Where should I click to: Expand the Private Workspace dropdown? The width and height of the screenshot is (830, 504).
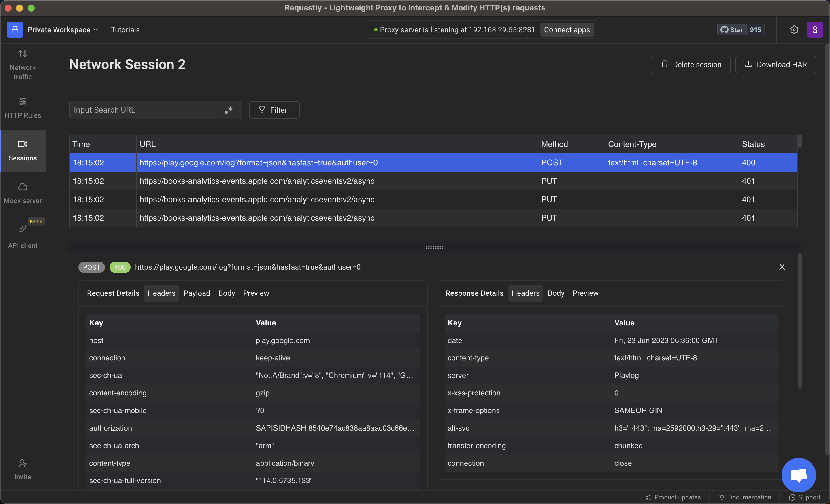(63, 30)
